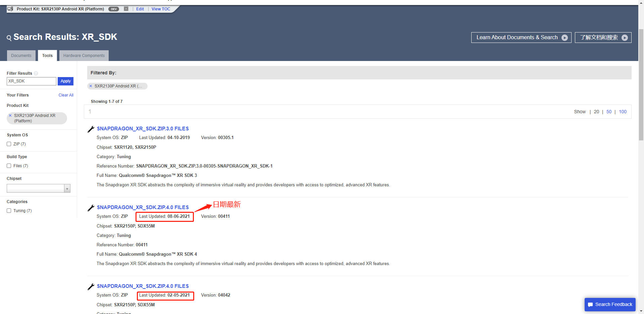Open the View TOC link
The image size is (644, 314).
[161, 9]
